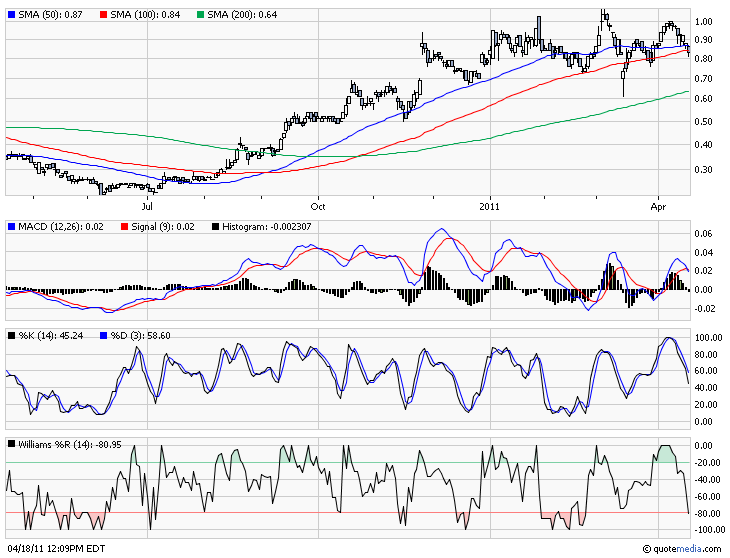Click the 'Jul' date axis label
The height and width of the screenshot is (558, 730).
[x=147, y=206]
